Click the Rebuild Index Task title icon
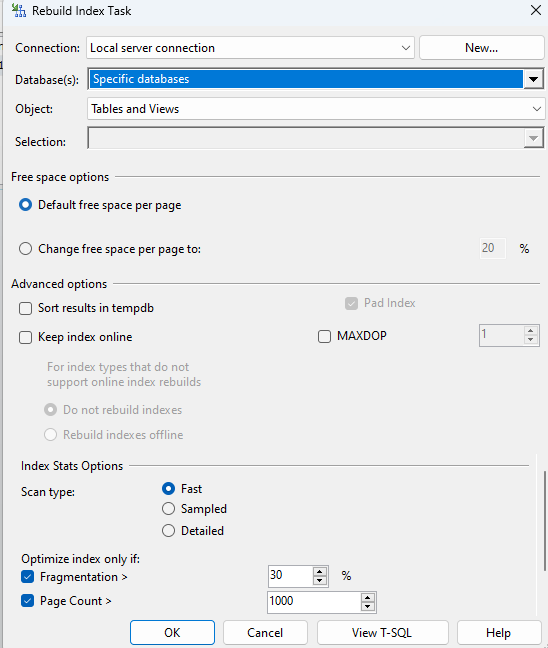Image resolution: width=548 pixels, height=648 pixels. (x=18, y=10)
